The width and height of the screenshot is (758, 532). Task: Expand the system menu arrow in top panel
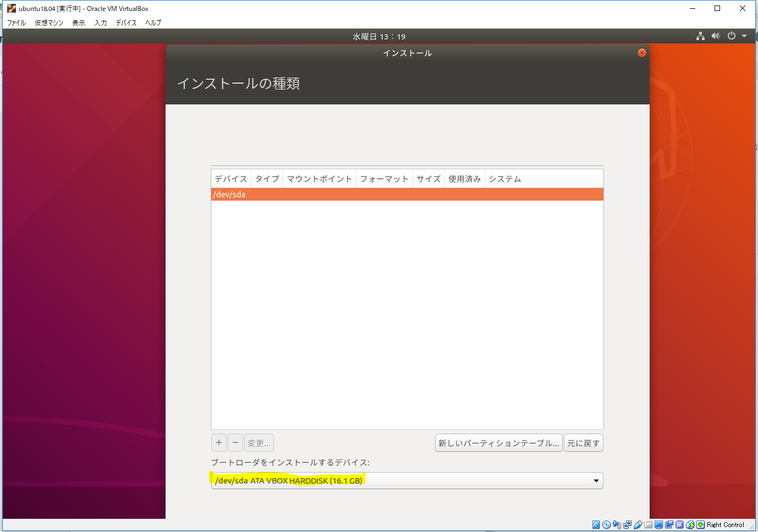pyautogui.click(x=744, y=36)
